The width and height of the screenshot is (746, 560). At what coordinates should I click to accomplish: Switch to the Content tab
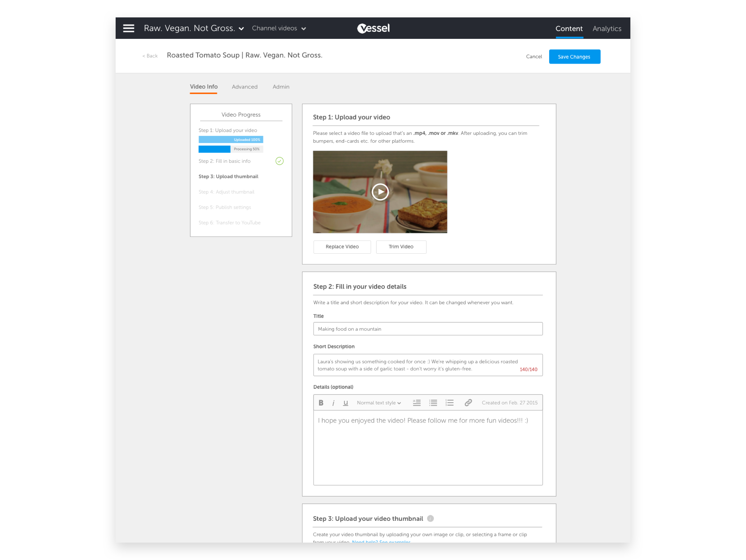569,29
